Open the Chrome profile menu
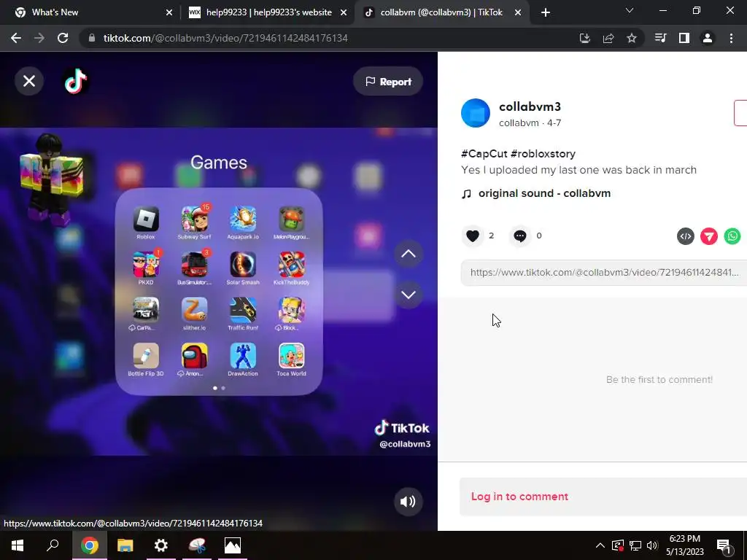The height and width of the screenshot is (560, 747). click(x=708, y=38)
